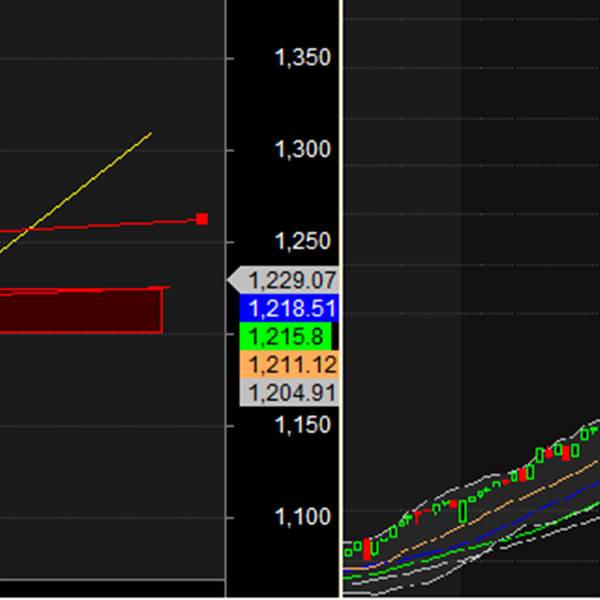Click the dark red shaded rectangle
Screen dimensions: 600x600
coord(81,312)
